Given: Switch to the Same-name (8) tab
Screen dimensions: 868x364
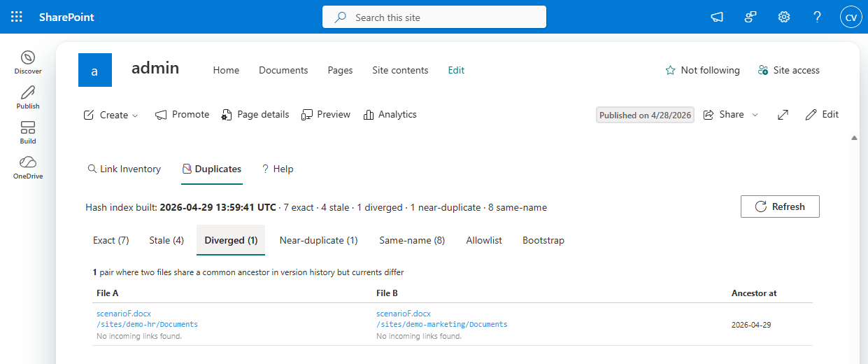Looking at the screenshot, I should coord(412,240).
